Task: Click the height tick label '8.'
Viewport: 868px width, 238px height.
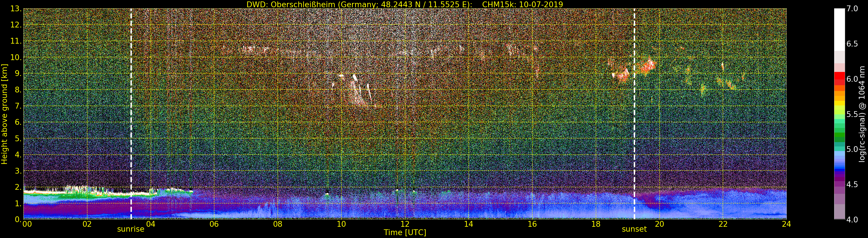Action: pyautogui.click(x=18, y=90)
